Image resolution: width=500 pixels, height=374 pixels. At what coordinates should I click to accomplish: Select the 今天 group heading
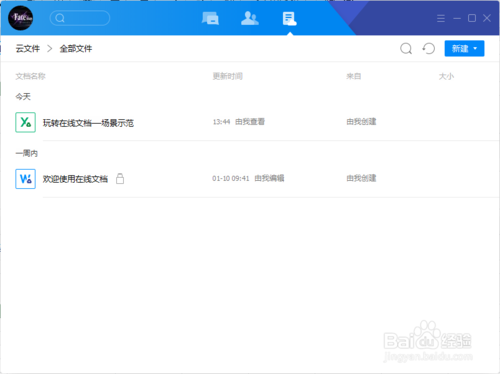click(23, 97)
